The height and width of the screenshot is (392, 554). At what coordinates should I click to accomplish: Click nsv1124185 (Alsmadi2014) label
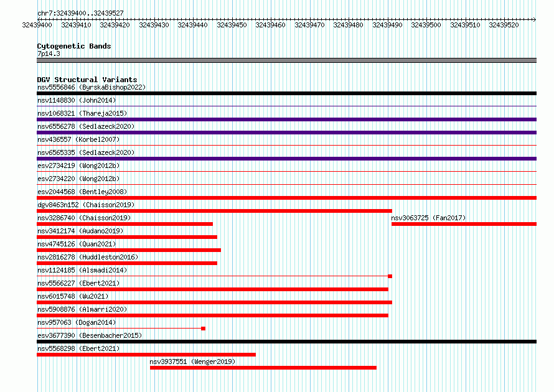coord(82,270)
